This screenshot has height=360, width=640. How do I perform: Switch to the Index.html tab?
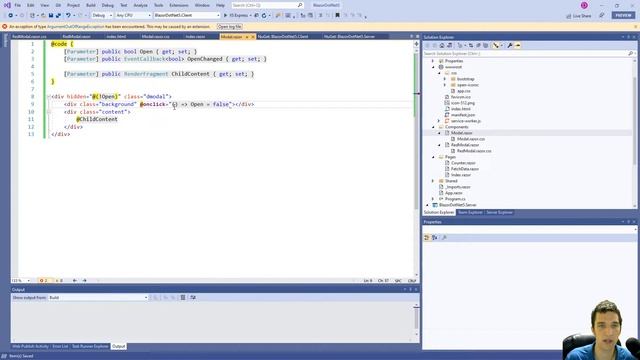click(116, 36)
